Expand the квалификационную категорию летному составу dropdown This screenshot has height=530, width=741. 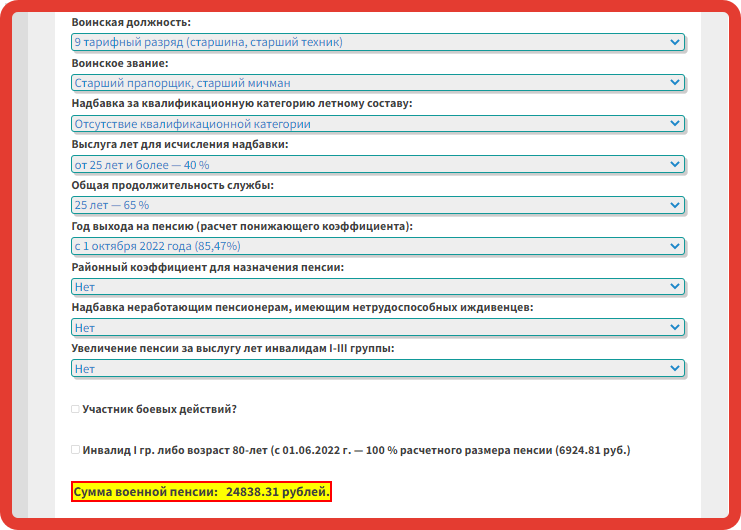[x=378, y=124]
